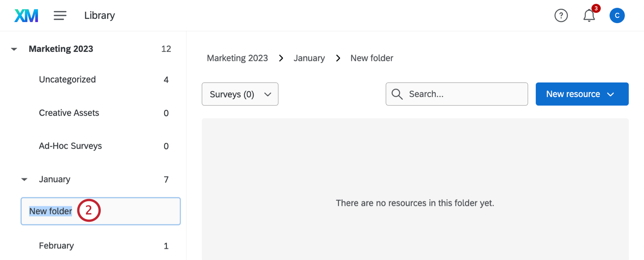
Task: Open the Ad-Hoc Surveys folder
Action: point(70,146)
